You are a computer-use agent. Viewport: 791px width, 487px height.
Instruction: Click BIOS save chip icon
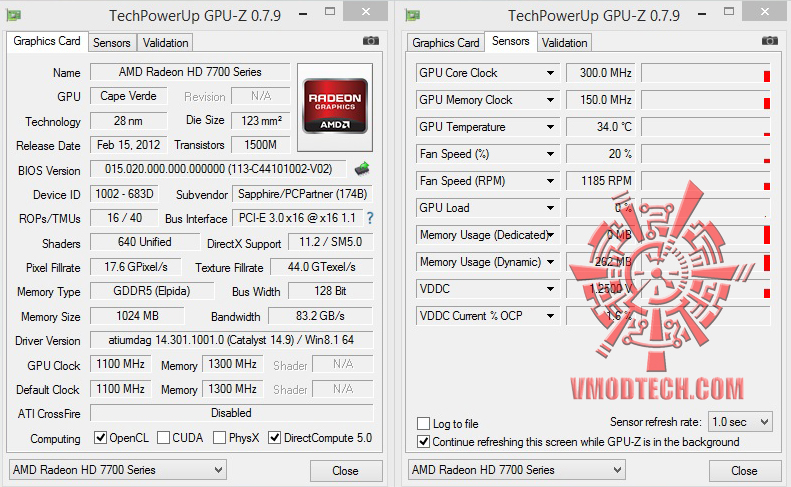362,169
